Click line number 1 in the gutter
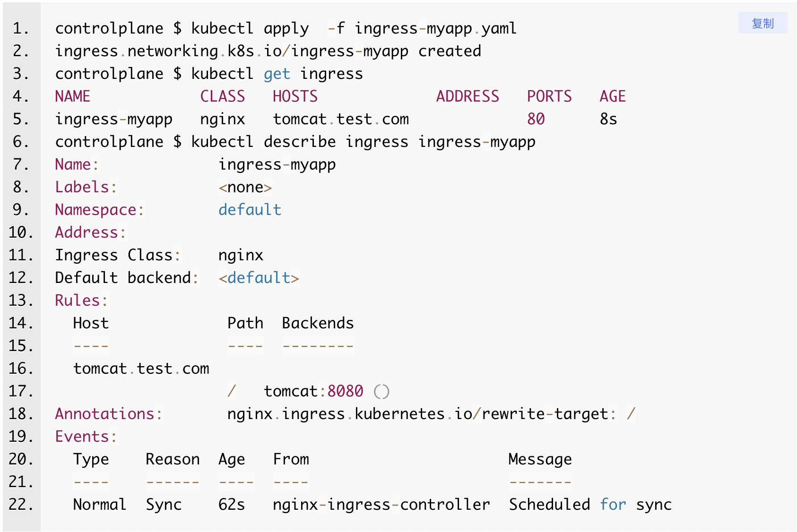Image resolution: width=797 pixels, height=532 pixels. click(x=20, y=28)
